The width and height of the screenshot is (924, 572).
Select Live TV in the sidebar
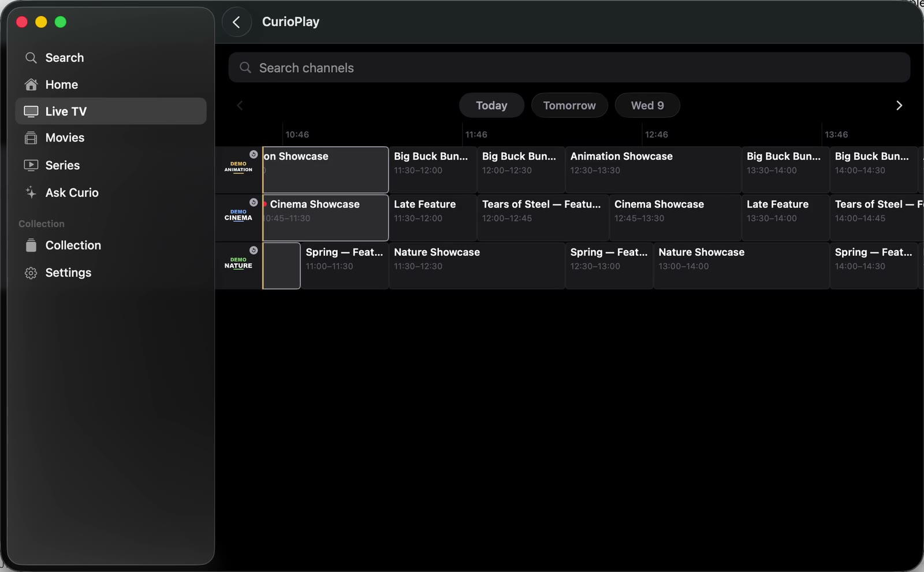tap(110, 111)
